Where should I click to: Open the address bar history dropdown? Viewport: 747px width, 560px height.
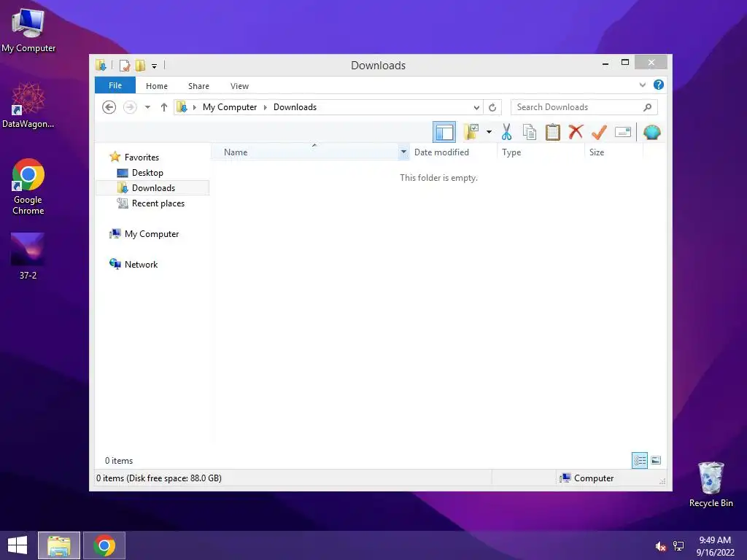point(476,107)
